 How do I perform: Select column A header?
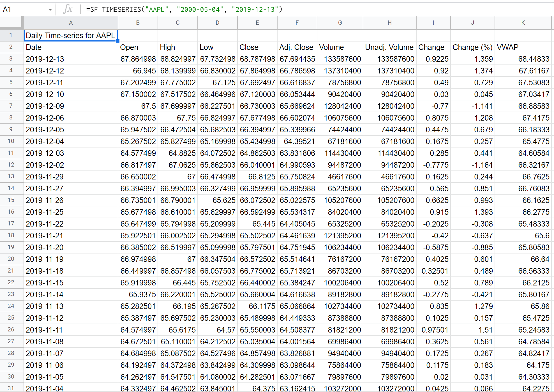click(71, 23)
